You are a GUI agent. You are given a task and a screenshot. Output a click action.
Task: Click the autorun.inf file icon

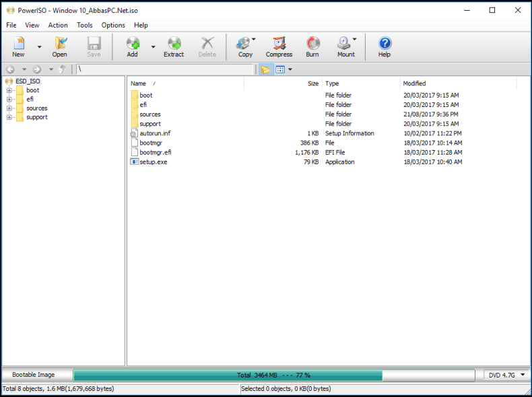135,133
